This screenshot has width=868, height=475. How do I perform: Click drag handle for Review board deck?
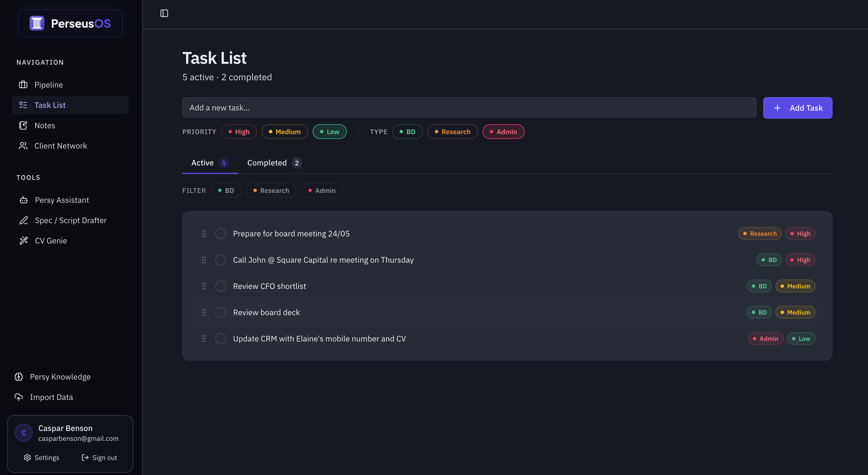tap(203, 312)
